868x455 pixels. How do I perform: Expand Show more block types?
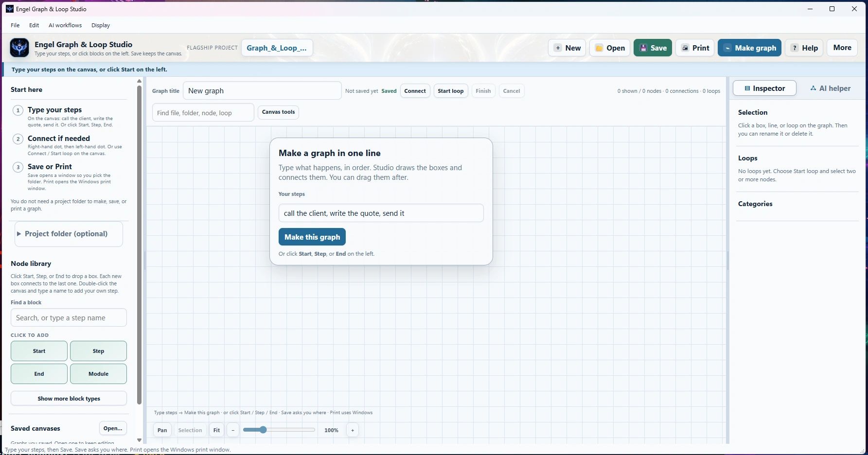click(x=69, y=399)
